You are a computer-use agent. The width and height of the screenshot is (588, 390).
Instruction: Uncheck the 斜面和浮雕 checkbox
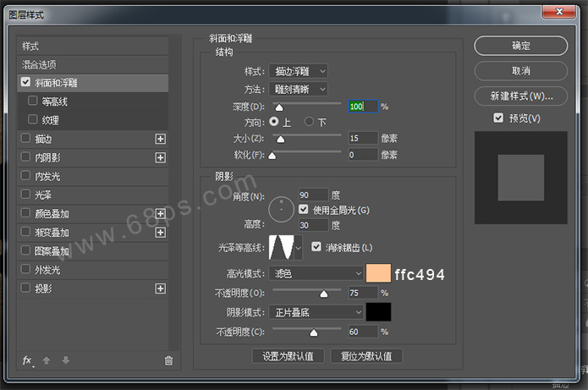(25, 82)
